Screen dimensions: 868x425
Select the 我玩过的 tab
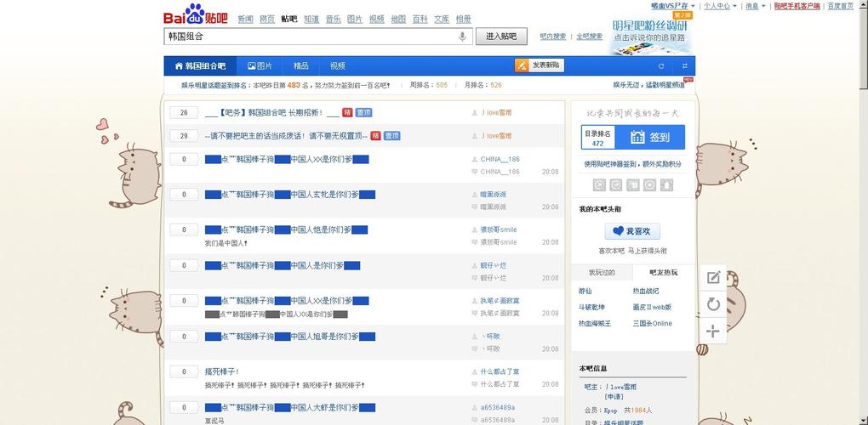tap(602, 273)
